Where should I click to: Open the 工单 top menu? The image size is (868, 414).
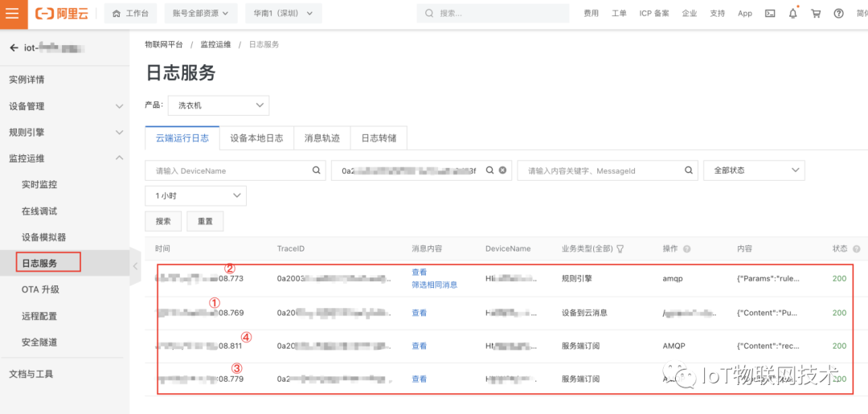619,14
